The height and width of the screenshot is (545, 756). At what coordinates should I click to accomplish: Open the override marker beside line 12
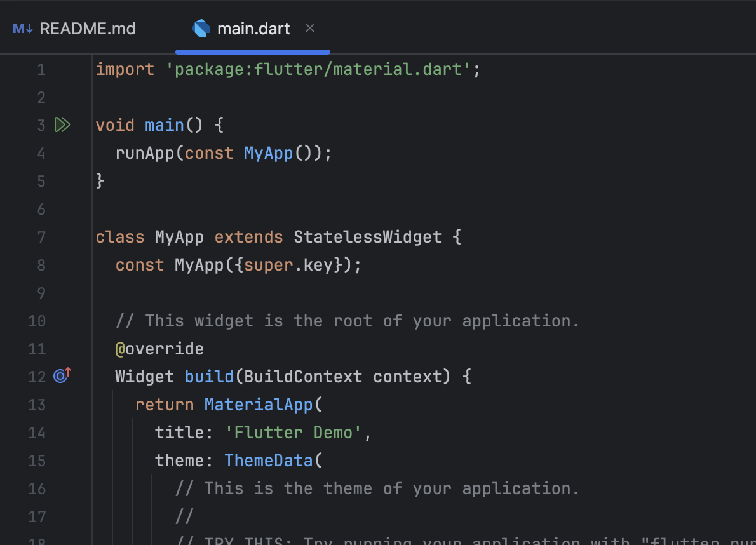tap(62, 375)
